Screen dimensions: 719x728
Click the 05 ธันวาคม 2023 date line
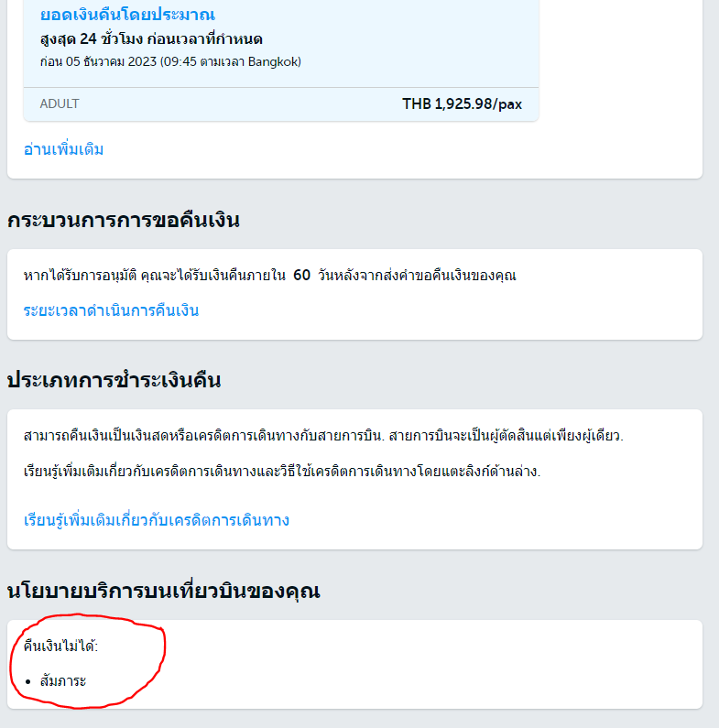170,61
